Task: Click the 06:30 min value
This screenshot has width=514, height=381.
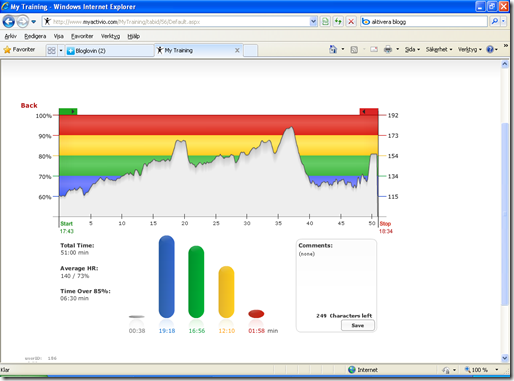Action: pos(74,298)
